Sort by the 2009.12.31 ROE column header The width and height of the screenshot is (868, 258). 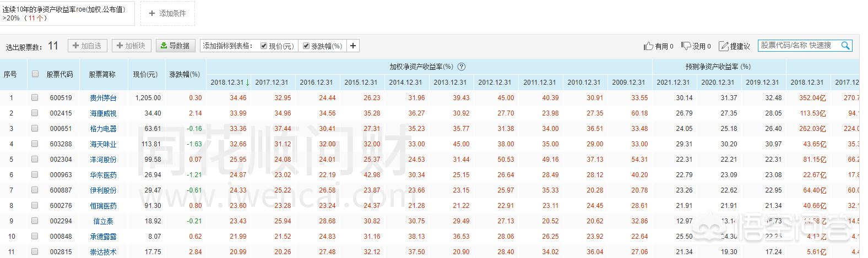click(x=628, y=83)
